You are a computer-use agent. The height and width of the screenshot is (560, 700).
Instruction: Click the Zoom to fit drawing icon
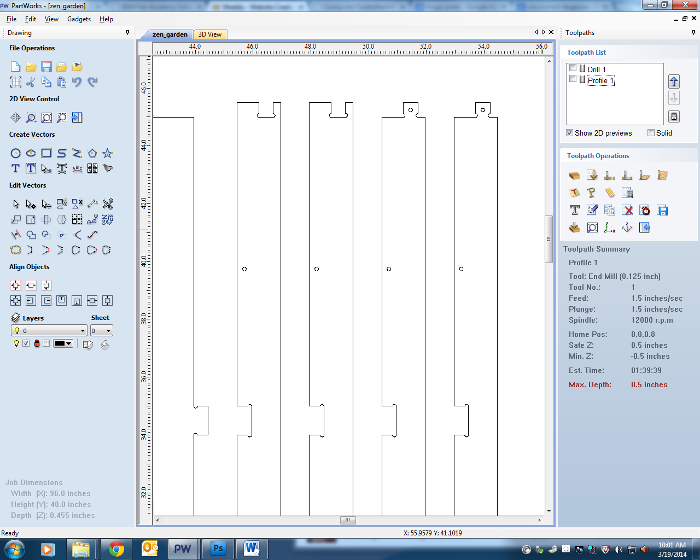tap(46, 117)
